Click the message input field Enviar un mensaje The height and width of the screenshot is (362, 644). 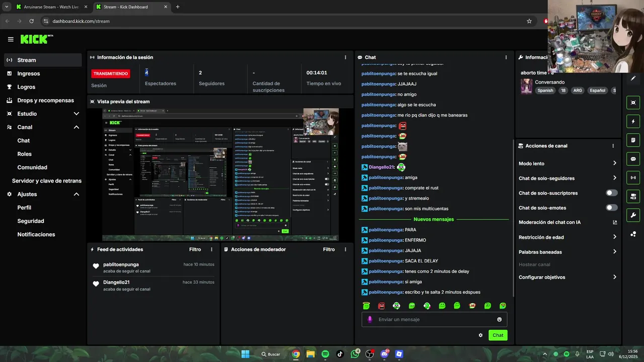point(434,319)
